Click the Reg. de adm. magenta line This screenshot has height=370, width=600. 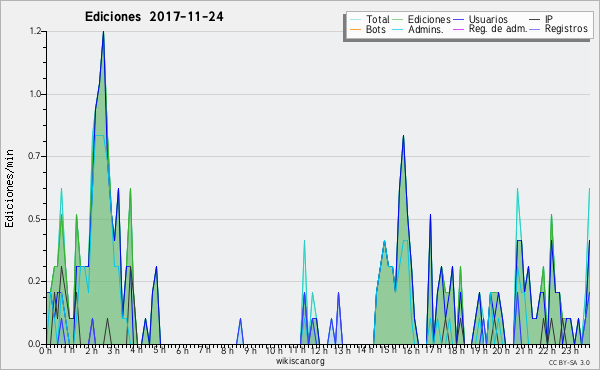point(458,29)
